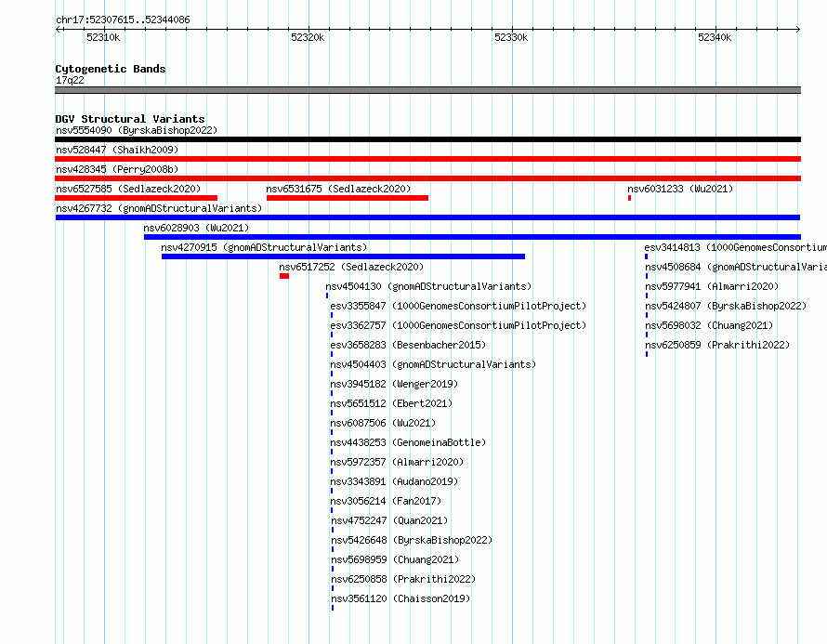This screenshot has height=644, width=827.
Task: Click nsv6250859 (Prakrithi2022) label
Action: [717, 345]
